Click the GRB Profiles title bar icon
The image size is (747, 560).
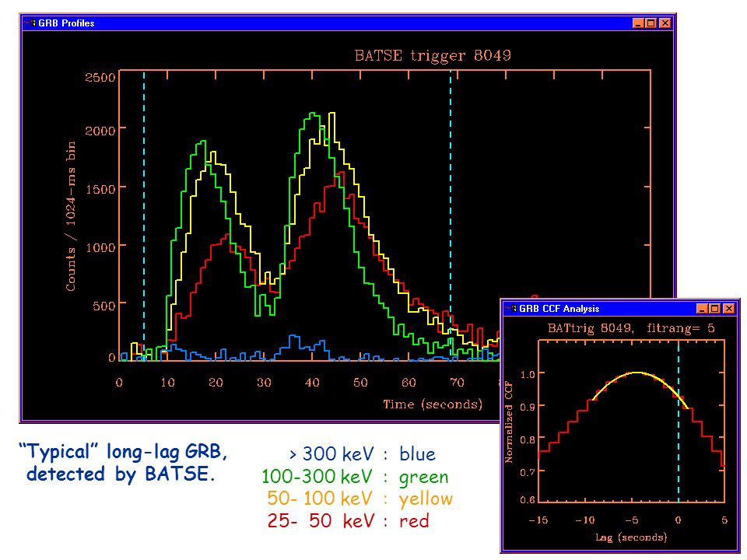[x=30, y=23]
